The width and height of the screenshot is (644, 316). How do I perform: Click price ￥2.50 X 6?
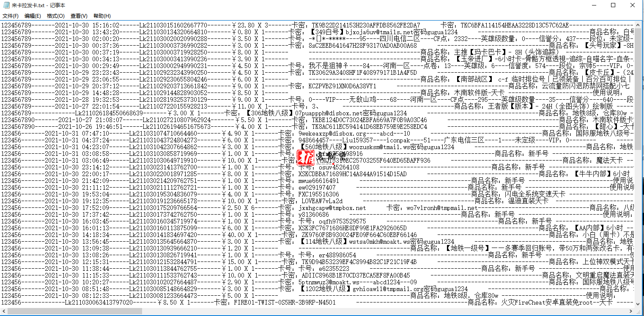pos(238,208)
